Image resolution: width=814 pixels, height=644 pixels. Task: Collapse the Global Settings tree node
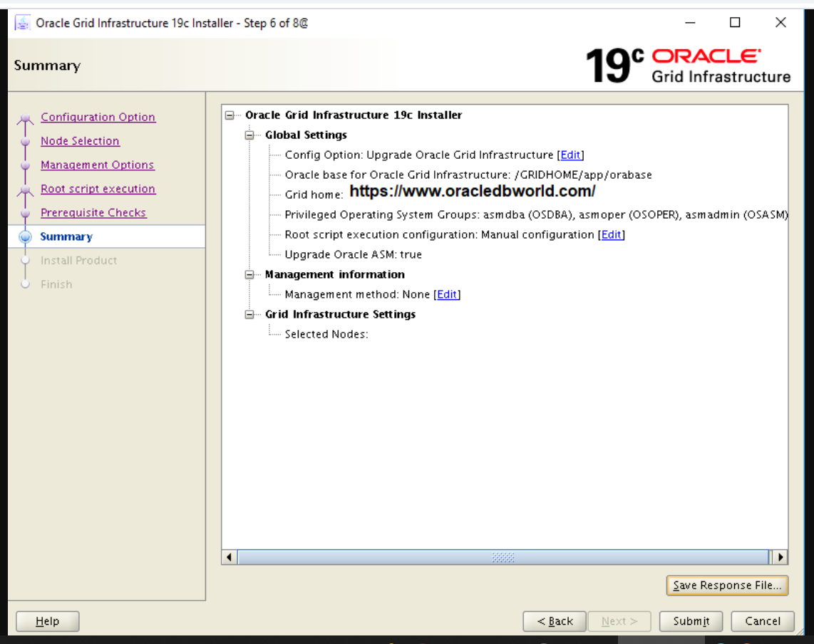coord(249,135)
